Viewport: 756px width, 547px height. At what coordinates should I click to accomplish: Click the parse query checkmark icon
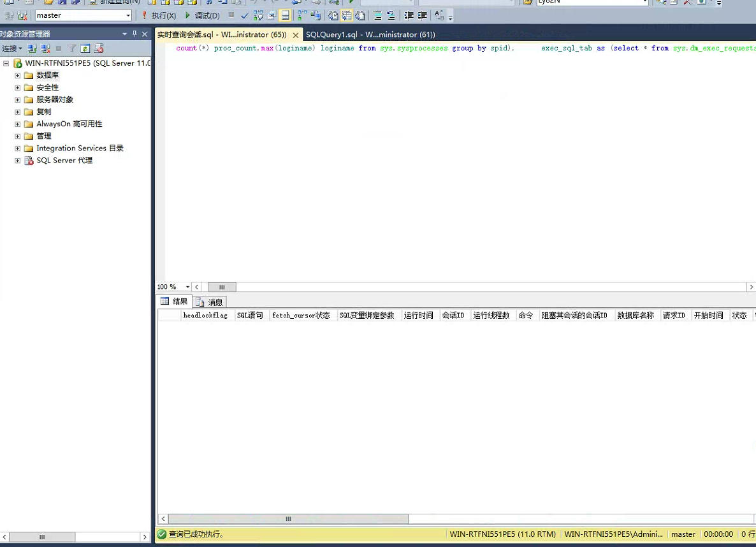[244, 15]
